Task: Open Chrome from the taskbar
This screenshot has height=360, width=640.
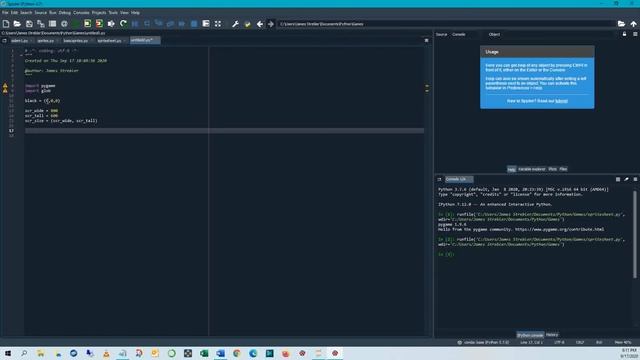Action: 237,353
